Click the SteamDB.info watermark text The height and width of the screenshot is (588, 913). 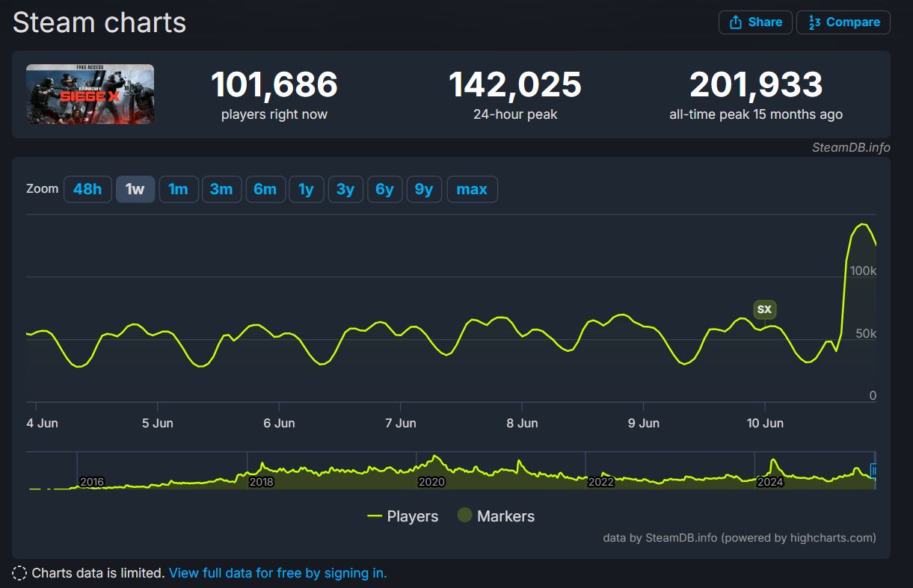tap(851, 147)
